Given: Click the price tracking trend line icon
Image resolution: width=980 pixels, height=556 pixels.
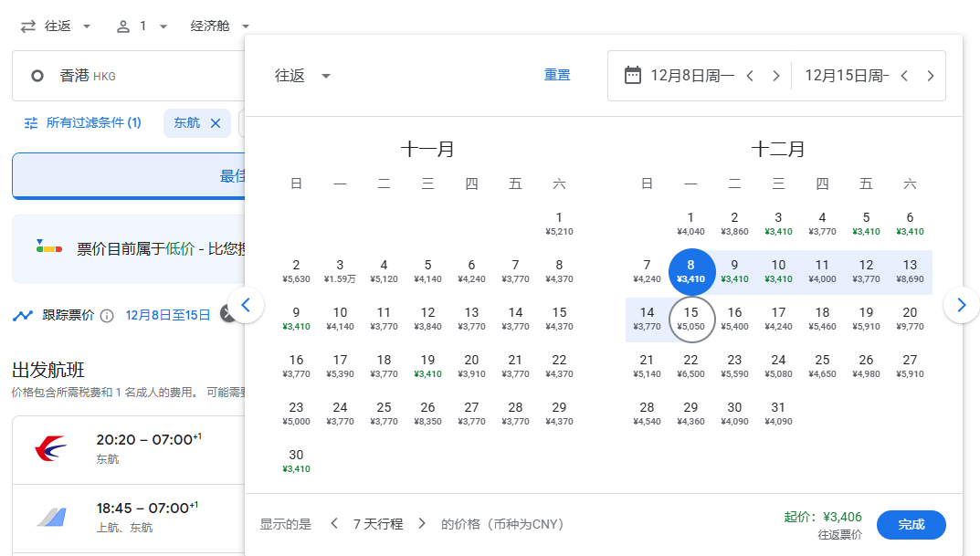Looking at the screenshot, I should [23, 316].
